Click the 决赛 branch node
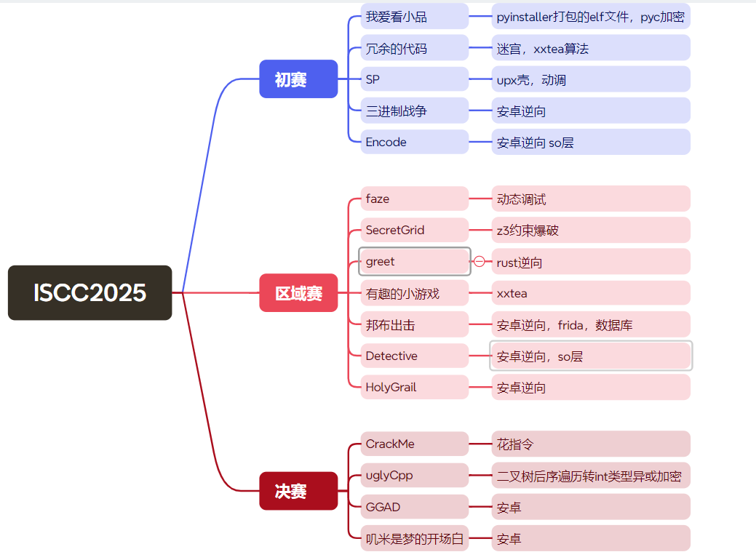Viewport: 756px width, 560px height. tap(298, 490)
